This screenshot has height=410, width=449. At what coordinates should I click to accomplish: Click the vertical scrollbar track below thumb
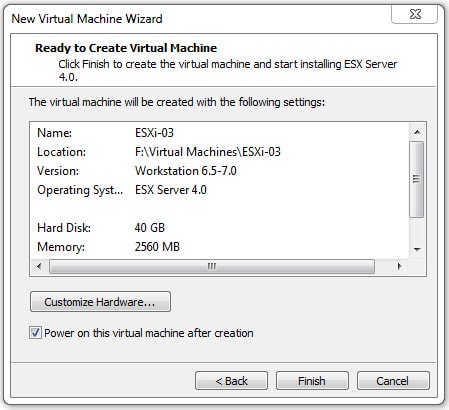[417, 229]
